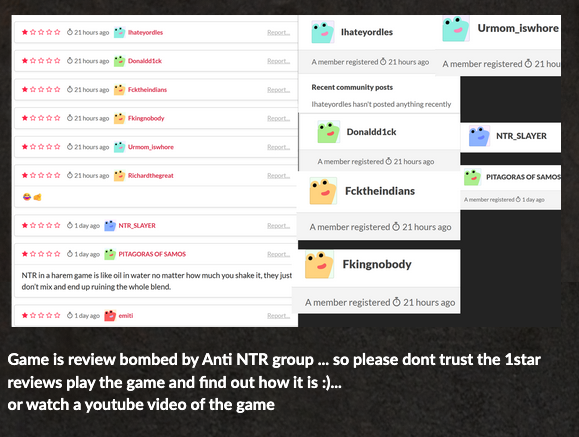Report the PITAGORAS OF SAMOS review
The width and height of the screenshot is (579, 437).
tap(278, 254)
